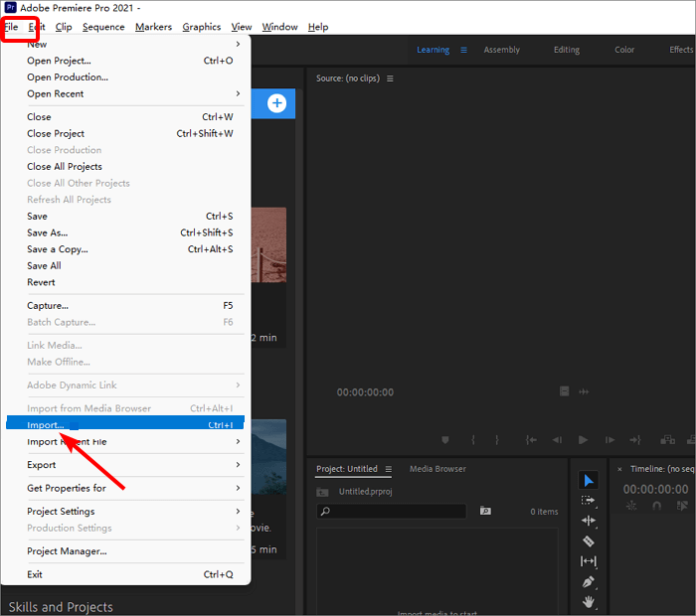This screenshot has width=696, height=616.
Task: Select the Track Select Forward tool
Action: point(589,500)
